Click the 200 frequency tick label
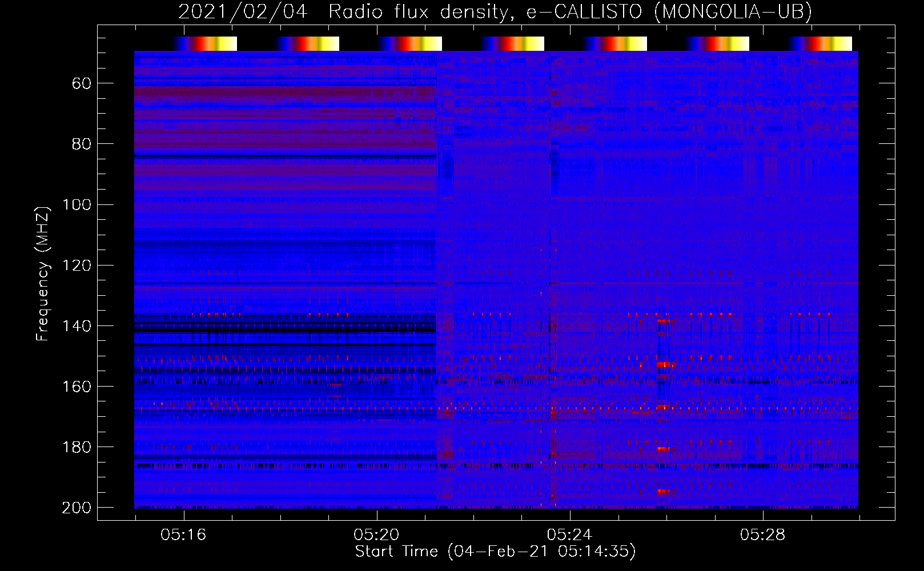This screenshot has height=571, width=924. (77, 508)
